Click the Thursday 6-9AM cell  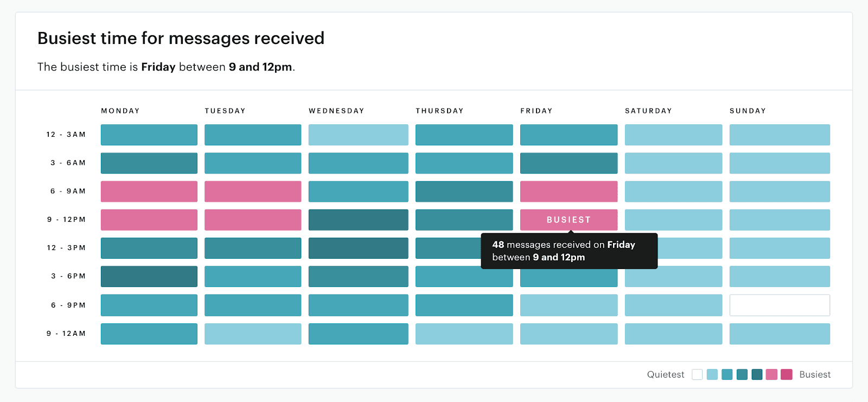pyautogui.click(x=464, y=191)
